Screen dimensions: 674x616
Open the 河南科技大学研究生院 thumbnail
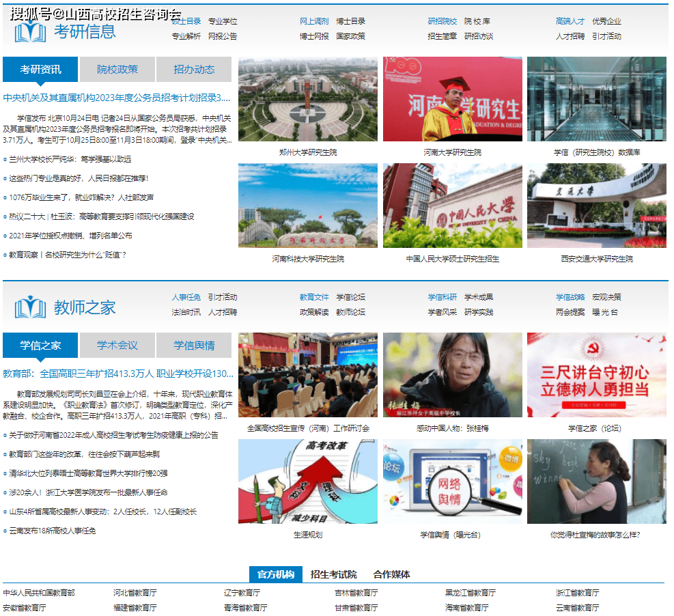308,206
